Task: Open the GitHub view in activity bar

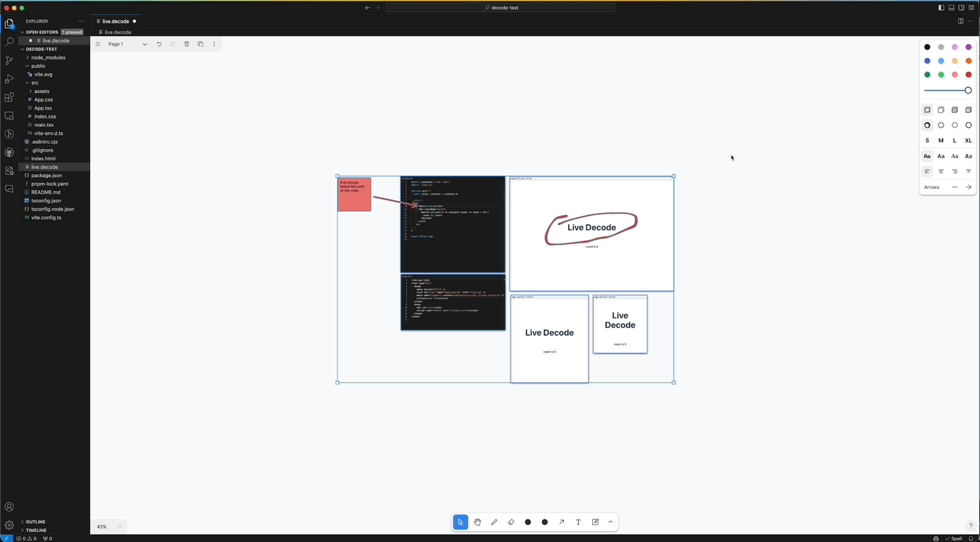Action: point(9,153)
